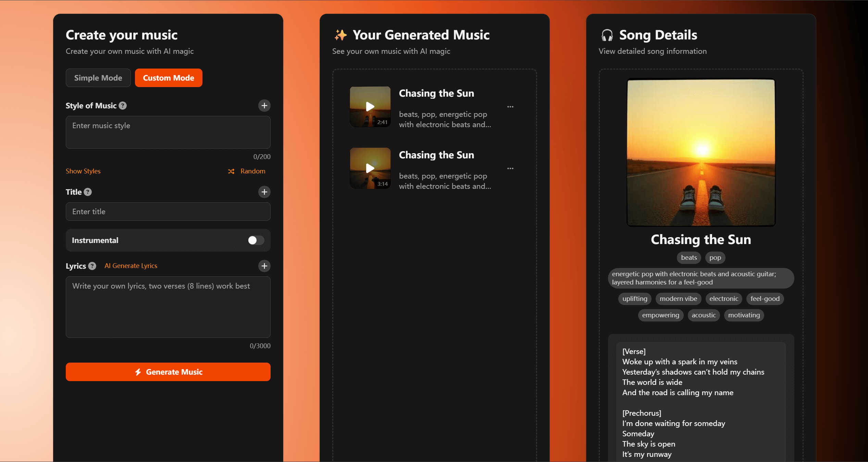Enable the Instrumental toggle
The width and height of the screenshot is (868, 462).
click(x=255, y=240)
